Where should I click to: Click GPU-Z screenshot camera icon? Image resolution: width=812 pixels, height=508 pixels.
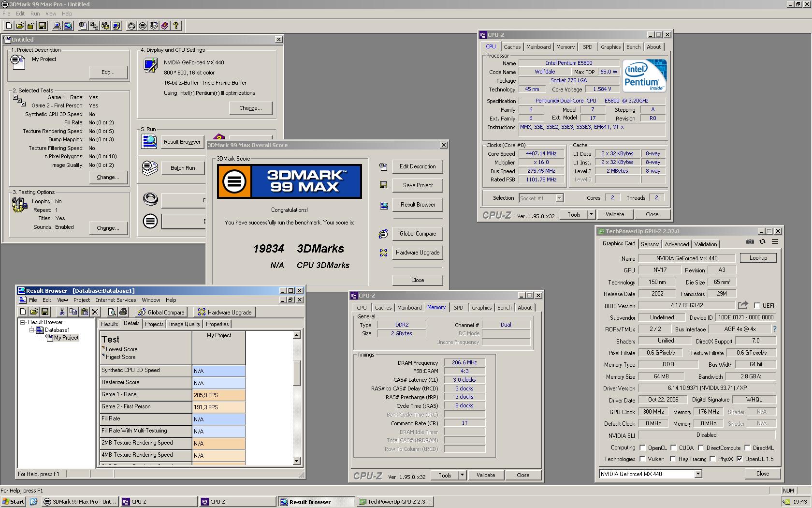pos(750,241)
